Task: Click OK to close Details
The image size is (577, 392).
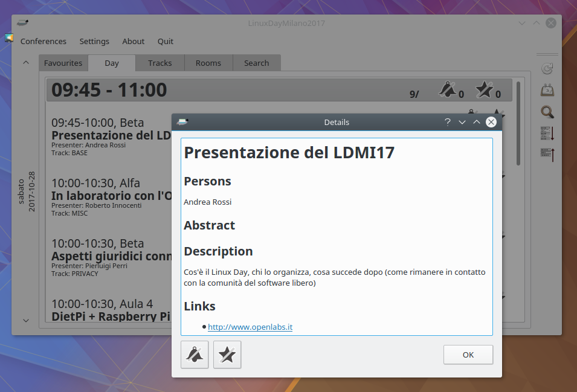Action: click(468, 355)
